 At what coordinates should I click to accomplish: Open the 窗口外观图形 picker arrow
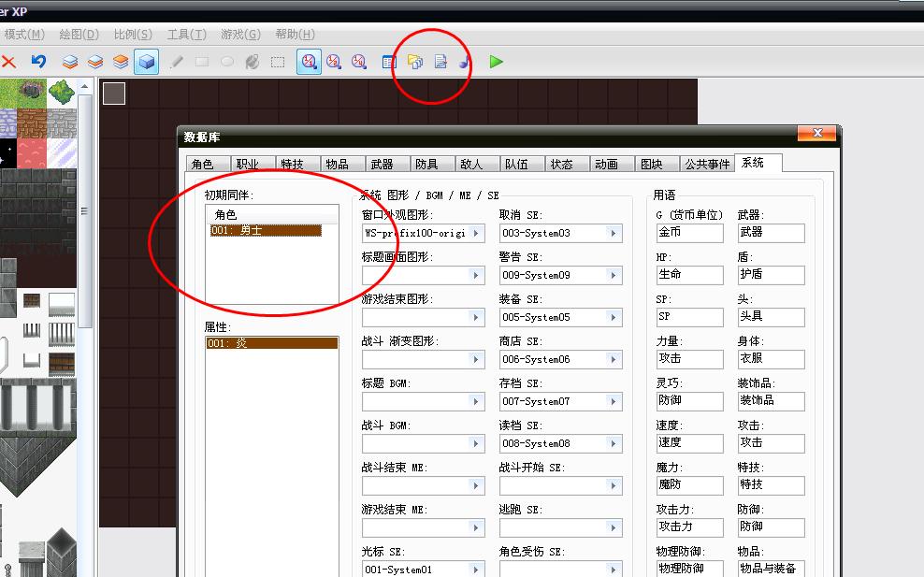pyautogui.click(x=476, y=234)
